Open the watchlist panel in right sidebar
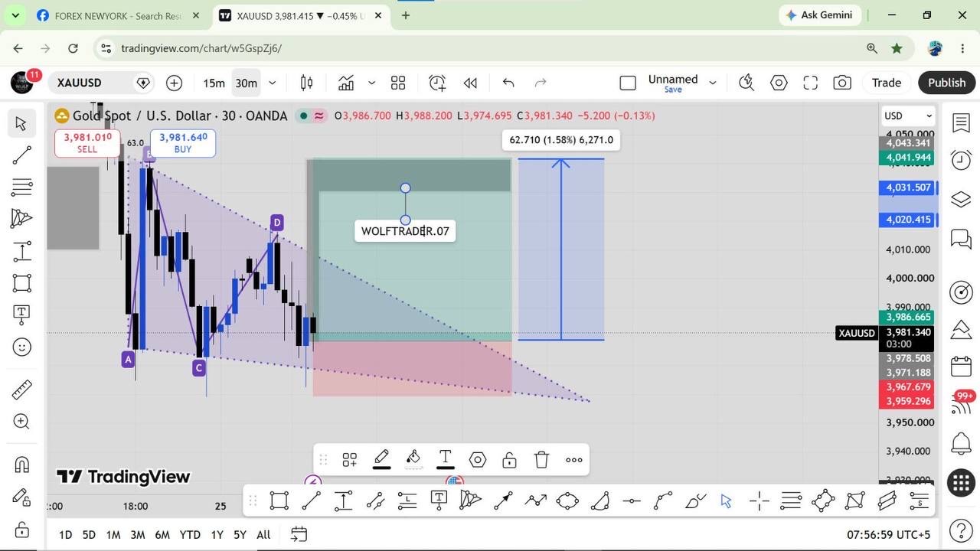 coord(961,123)
